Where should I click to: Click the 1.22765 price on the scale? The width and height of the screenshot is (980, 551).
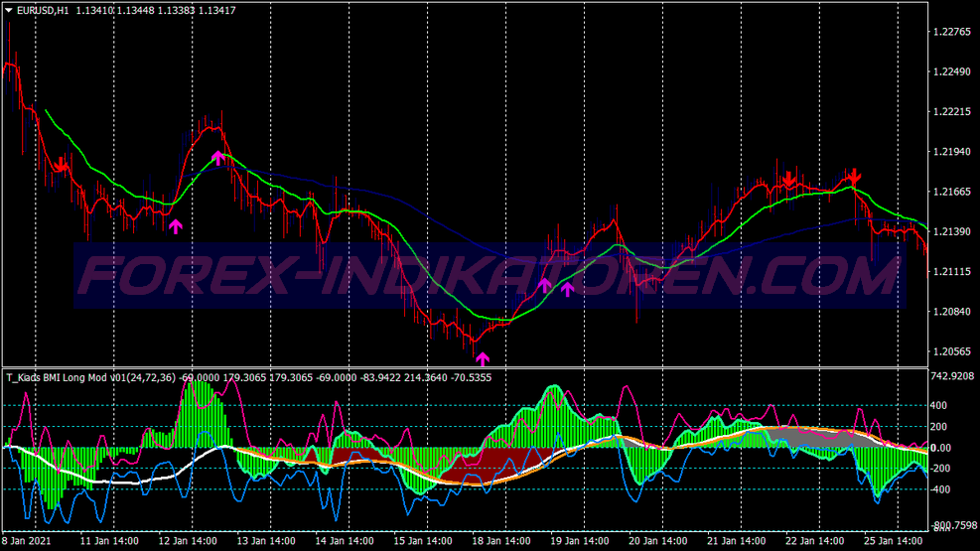(x=952, y=32)
